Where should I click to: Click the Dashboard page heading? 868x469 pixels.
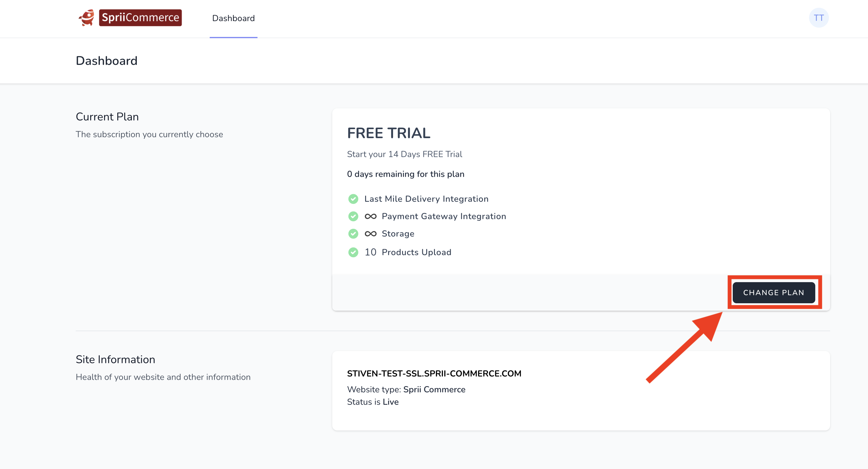106,61
